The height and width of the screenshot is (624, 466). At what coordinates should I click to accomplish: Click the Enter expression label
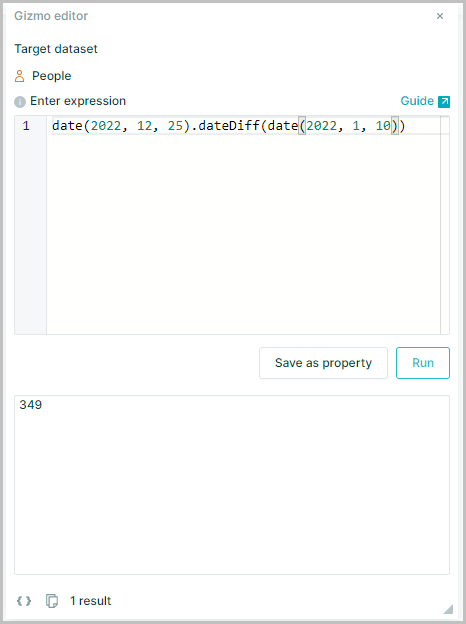tap(78, 101)
